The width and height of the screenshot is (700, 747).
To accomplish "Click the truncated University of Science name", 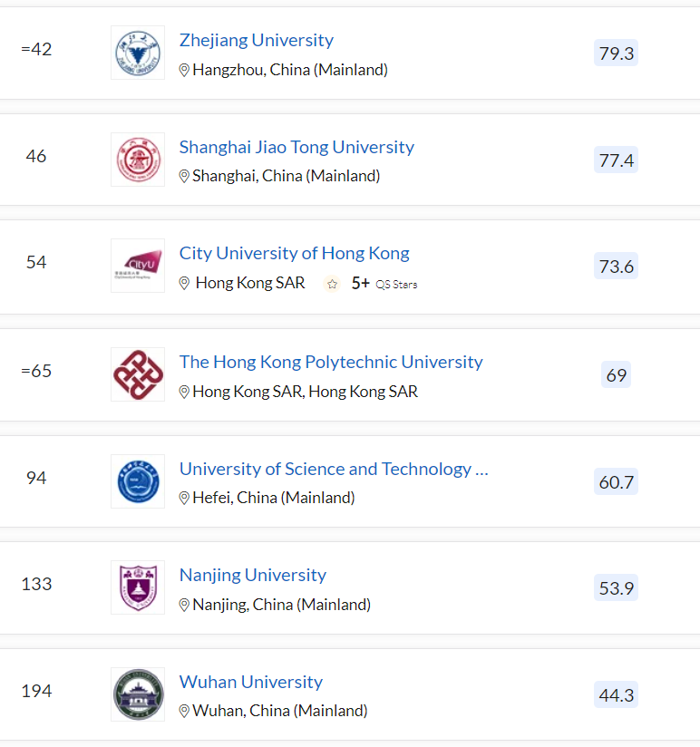I will click(x=334, y=469).
